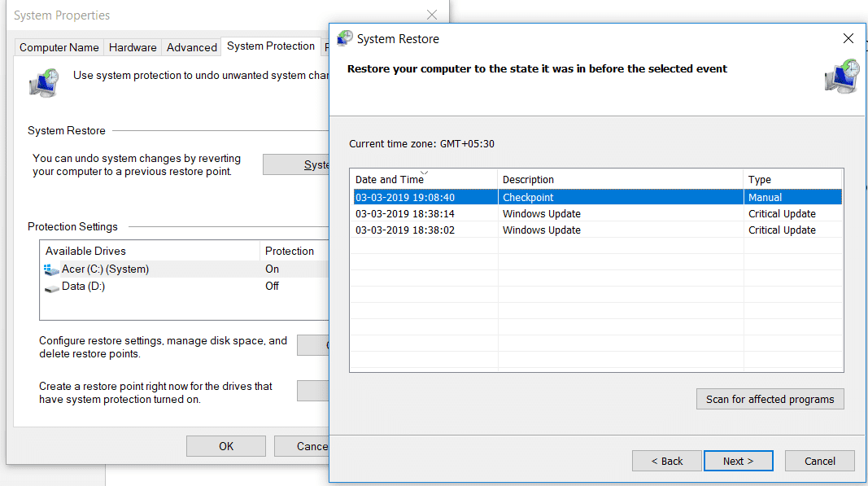868x486 pixels.
Task: Switch to the Hardware tab
Action: tap(133, 47)
